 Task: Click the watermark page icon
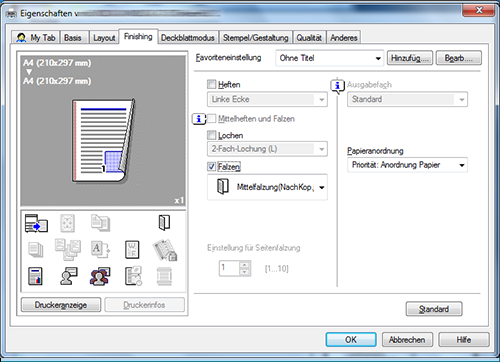132,250
